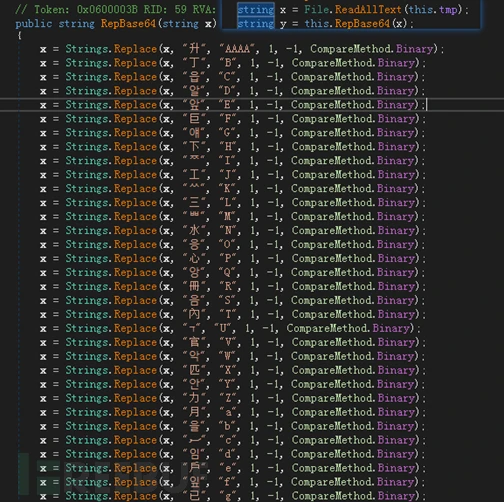Click the highlighted string keyword before x
This screenshot has width=504, height=502.
click(256, 10)
